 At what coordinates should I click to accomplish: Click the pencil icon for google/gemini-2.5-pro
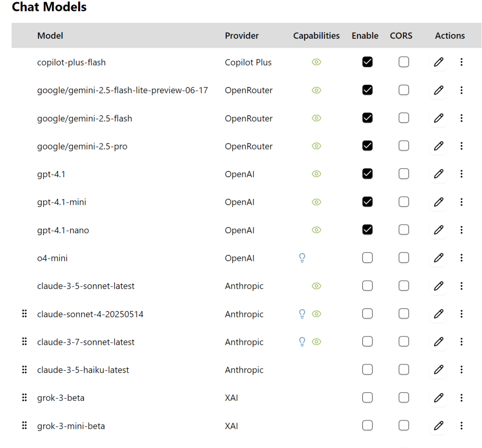[x=438, y=146]
